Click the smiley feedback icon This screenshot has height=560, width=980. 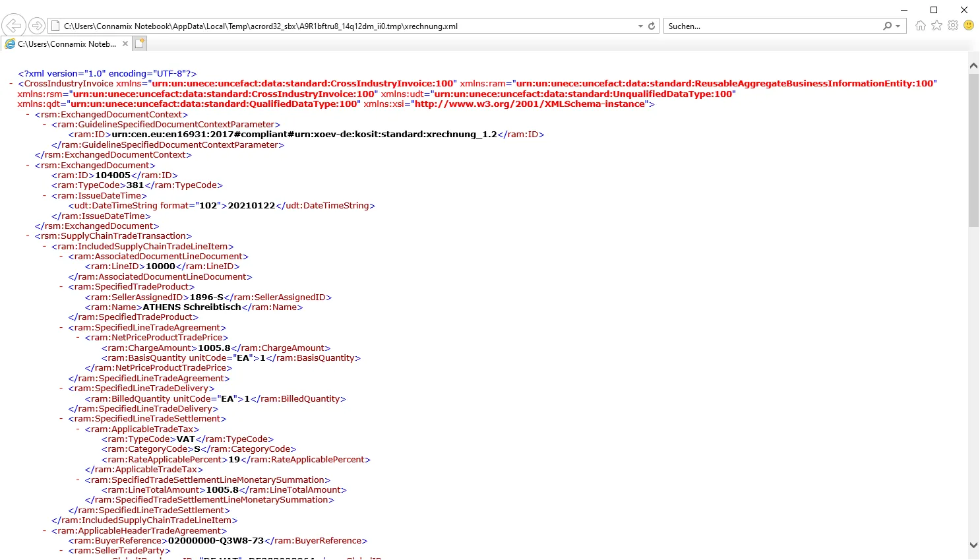pos(969,26)
